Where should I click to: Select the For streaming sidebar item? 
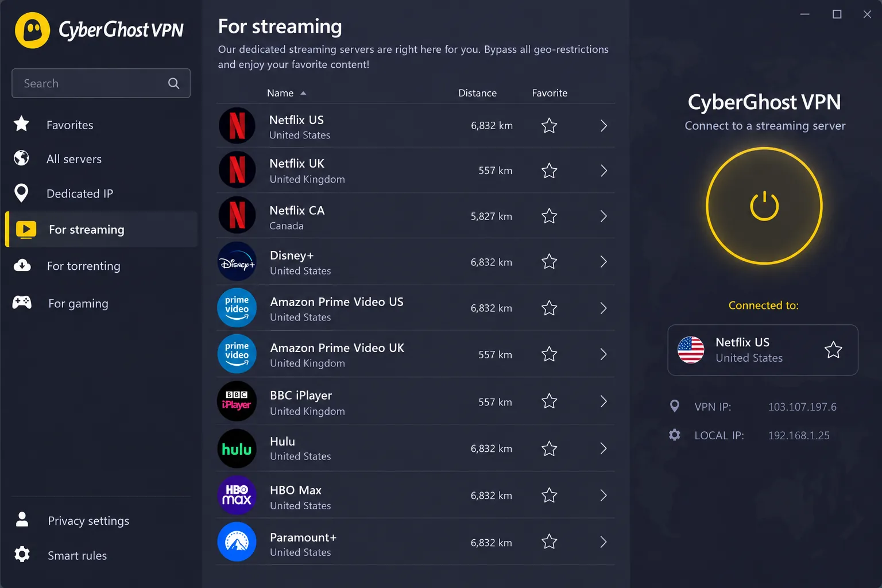pyautogui.click(x=101, y=229)
